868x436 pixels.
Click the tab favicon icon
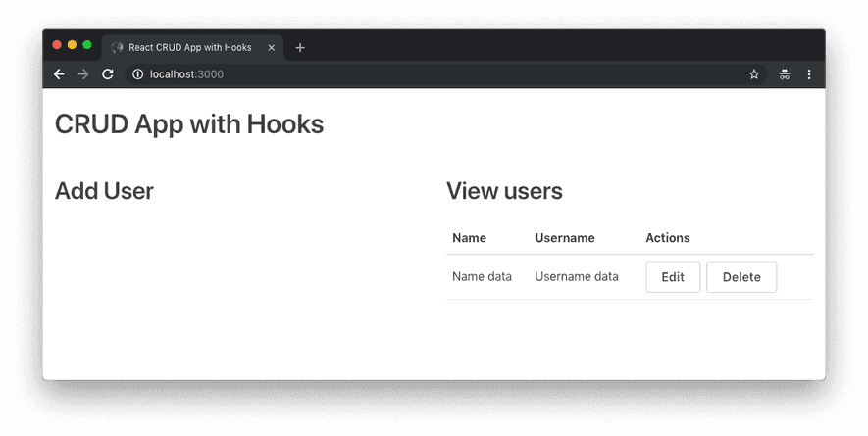tap(117, 48)
